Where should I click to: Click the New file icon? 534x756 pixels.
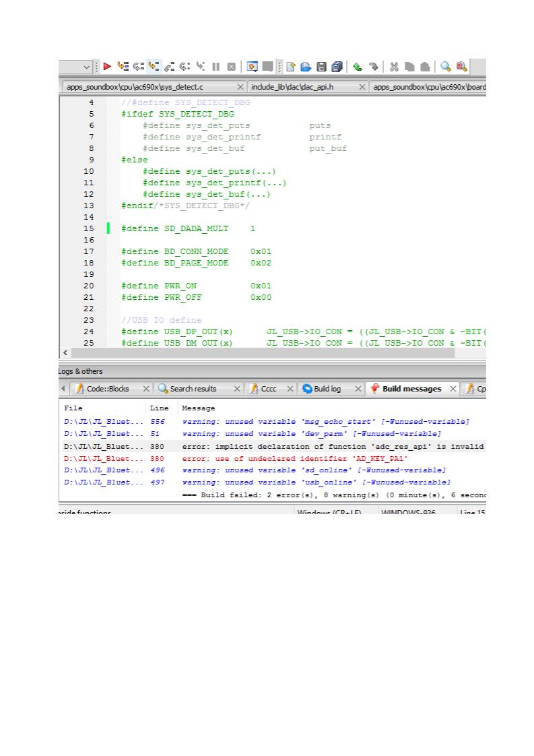(291, 67)
